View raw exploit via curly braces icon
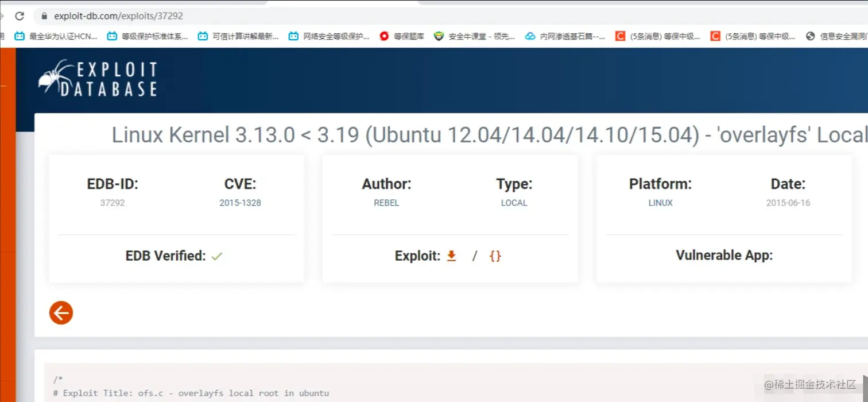The height and width of the screenshot is (402, 868). coord(495,256)
